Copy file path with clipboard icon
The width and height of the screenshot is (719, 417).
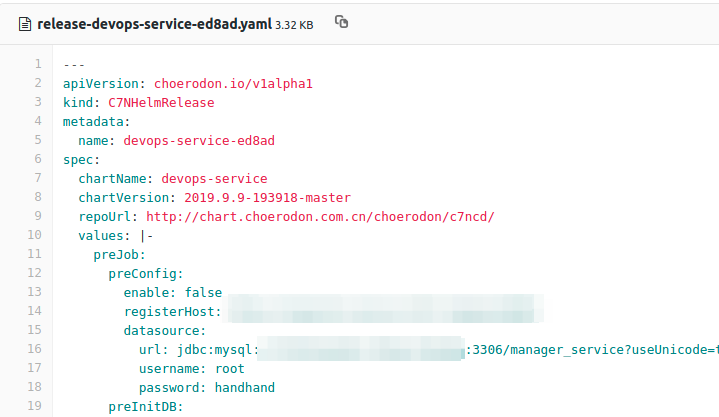coord(342,22)
